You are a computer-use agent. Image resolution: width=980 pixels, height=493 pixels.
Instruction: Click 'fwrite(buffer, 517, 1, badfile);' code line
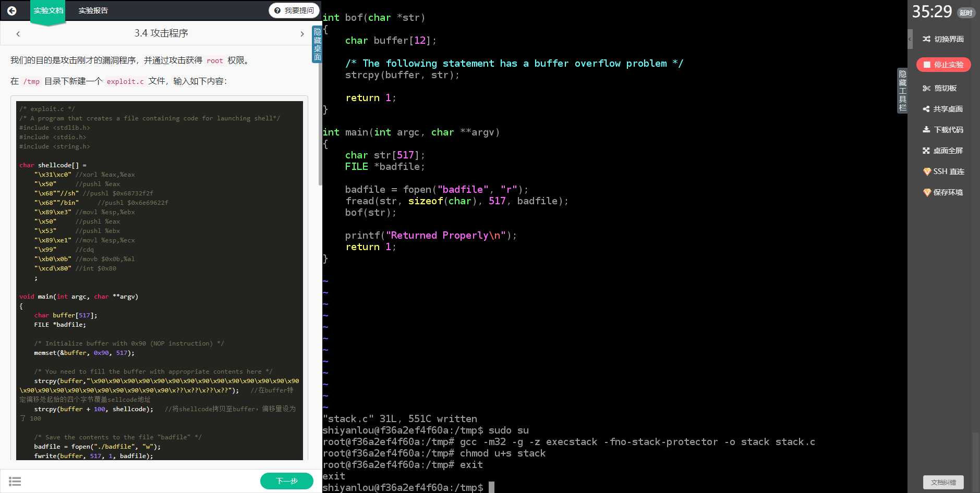pos(93,456)
